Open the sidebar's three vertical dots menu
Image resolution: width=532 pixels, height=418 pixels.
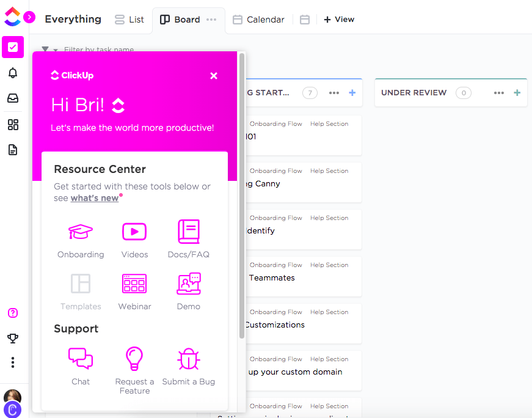(x=13, y=362)
